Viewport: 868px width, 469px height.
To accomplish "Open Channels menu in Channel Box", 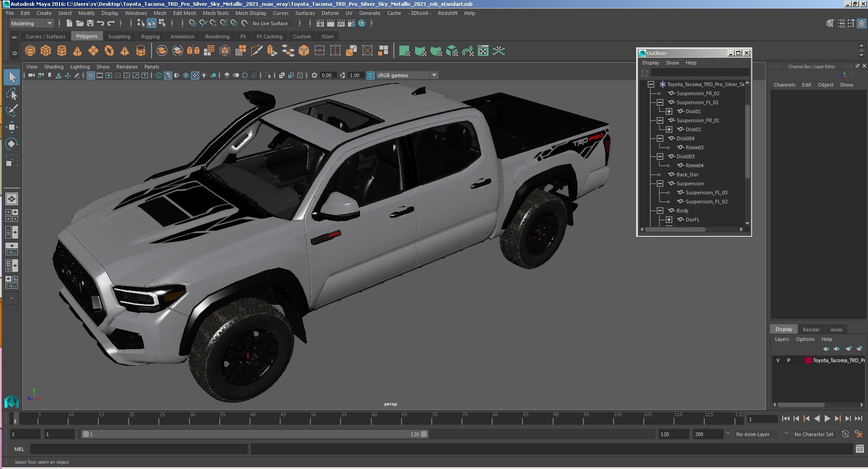I will pos(784,85).
